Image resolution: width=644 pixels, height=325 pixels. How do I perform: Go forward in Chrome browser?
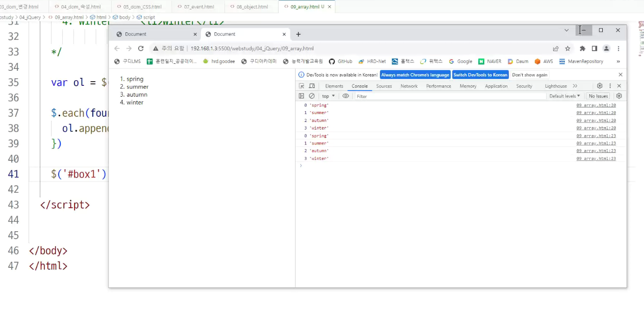pyautogui.click(x=129, y=48)
